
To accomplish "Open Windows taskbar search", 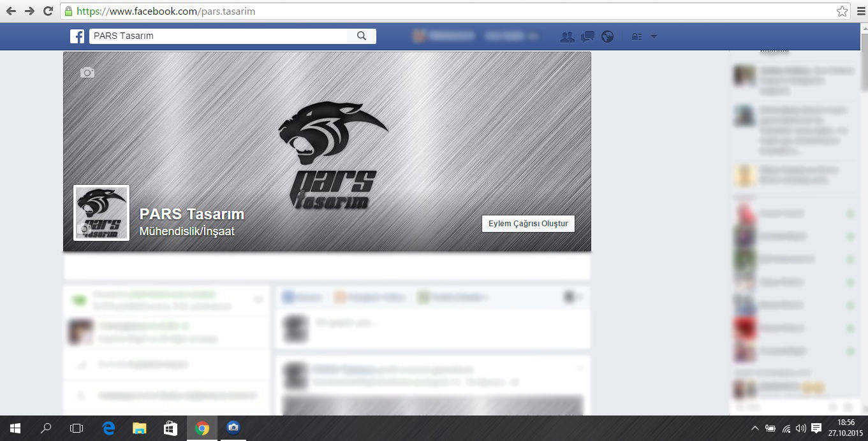I will tap(46, 428).
